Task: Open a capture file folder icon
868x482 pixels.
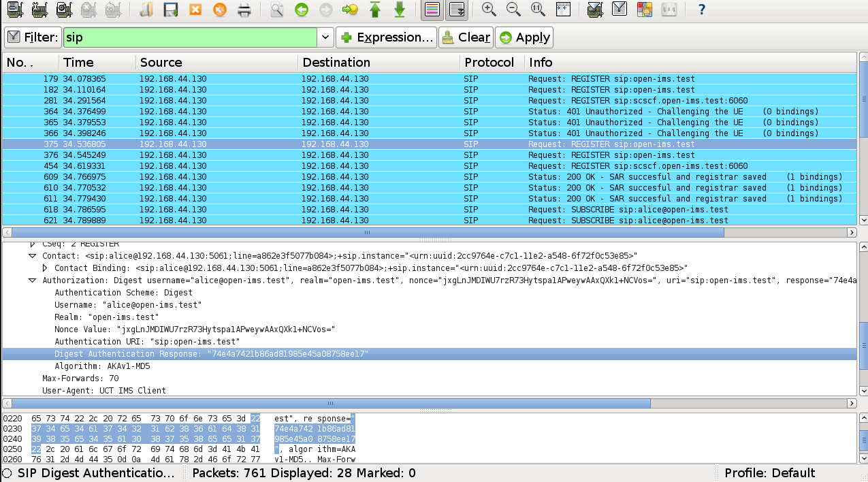Action: point(146,10)
